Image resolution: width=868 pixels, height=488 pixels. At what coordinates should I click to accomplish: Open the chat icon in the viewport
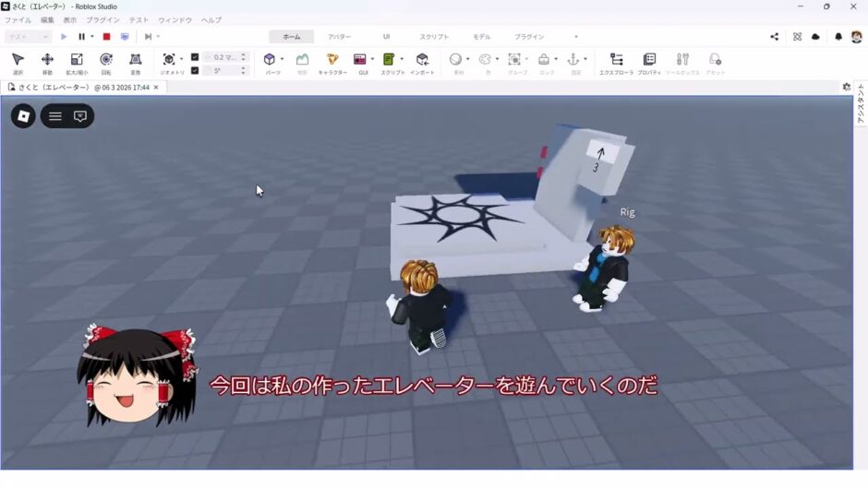click(x=80, y=116)
